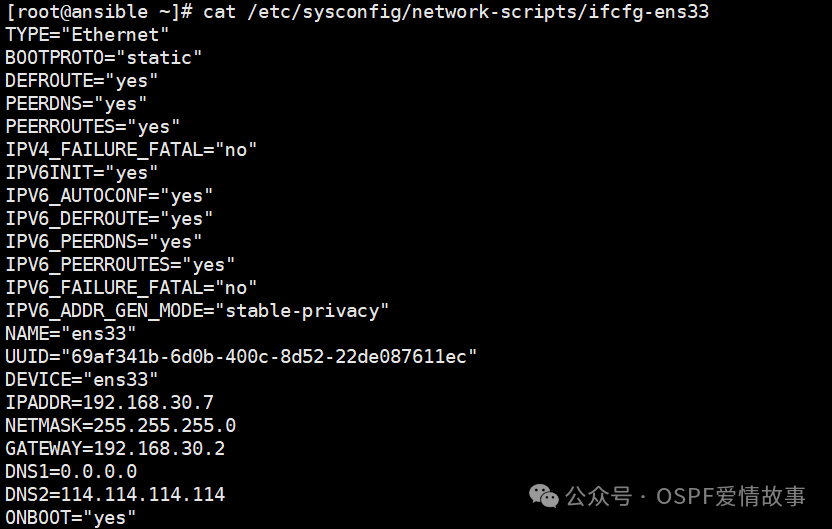Click the DNS2=114.114.114.114 line
This screenshot has width=832, height=529.
point(115,495)
